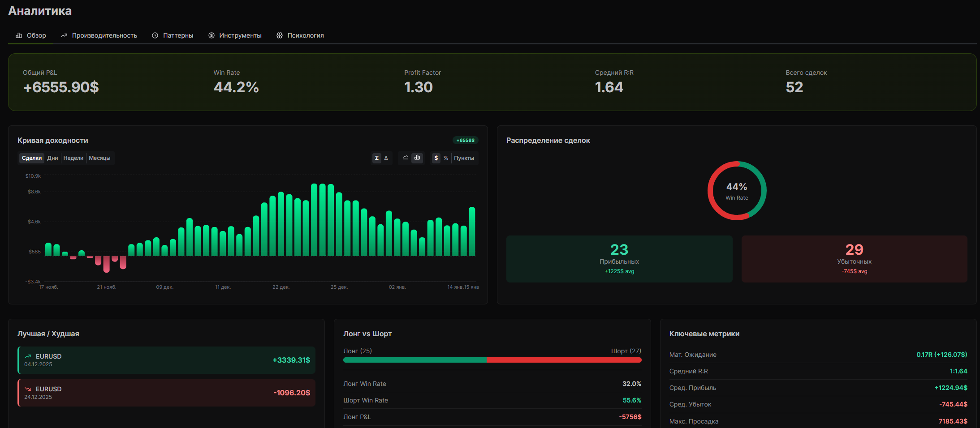Viewport: 980px width, 428px height.
Task: Click the +6556$ badge on equity curve
Action: tap(466, 140)
